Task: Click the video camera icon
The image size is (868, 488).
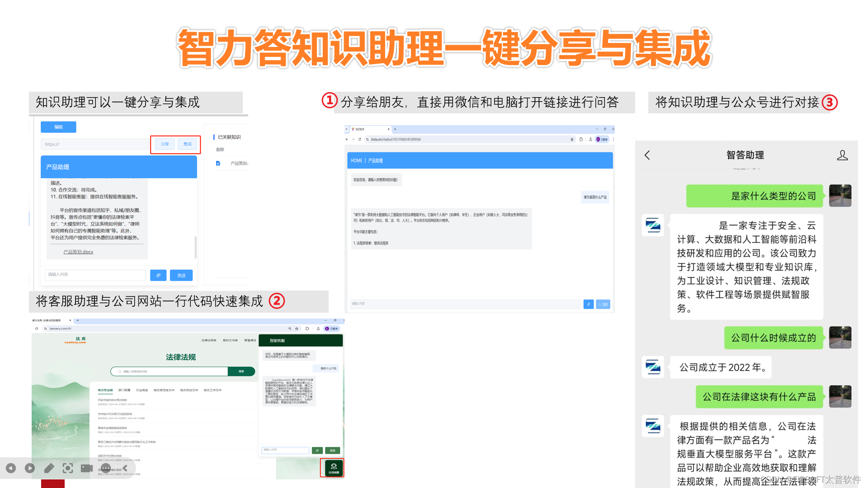Action: pos(87,468)
